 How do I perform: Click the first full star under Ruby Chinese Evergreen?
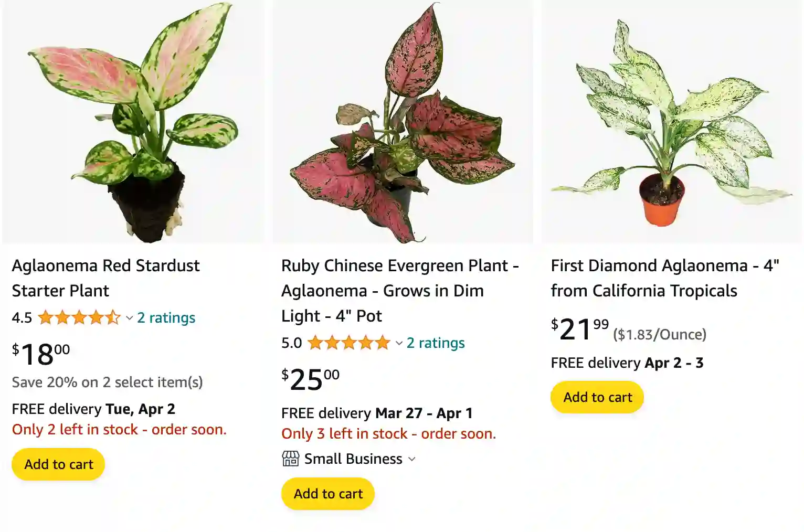[315, 343]
